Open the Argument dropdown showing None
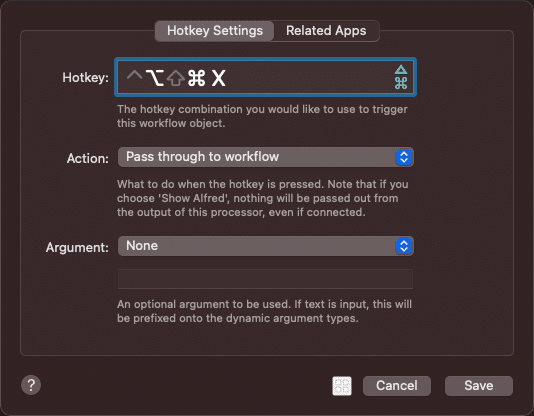The width and height of the screenshot is (534, 416). pos(266,246)
